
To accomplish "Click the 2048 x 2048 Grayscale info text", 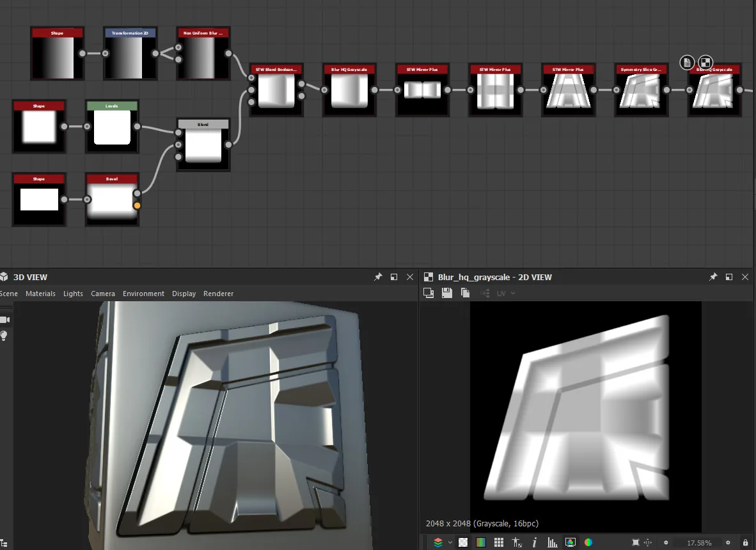I will 482,524.
